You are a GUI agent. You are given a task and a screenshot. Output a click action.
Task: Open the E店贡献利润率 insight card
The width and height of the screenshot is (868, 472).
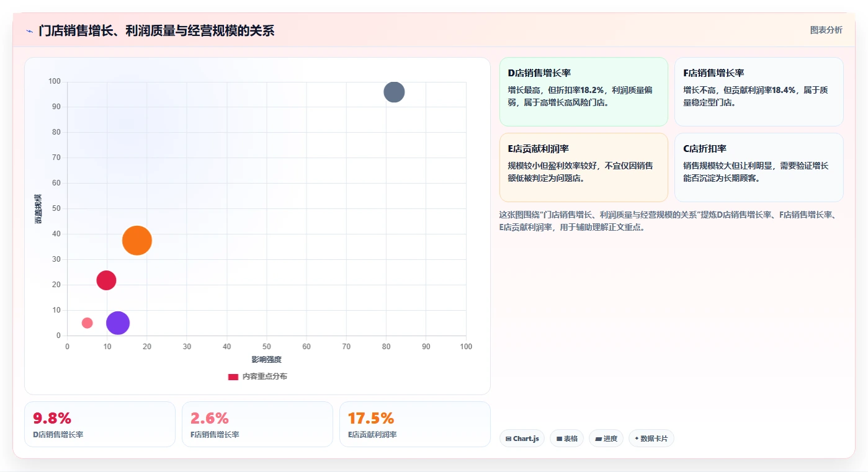(x=583, y=167)
